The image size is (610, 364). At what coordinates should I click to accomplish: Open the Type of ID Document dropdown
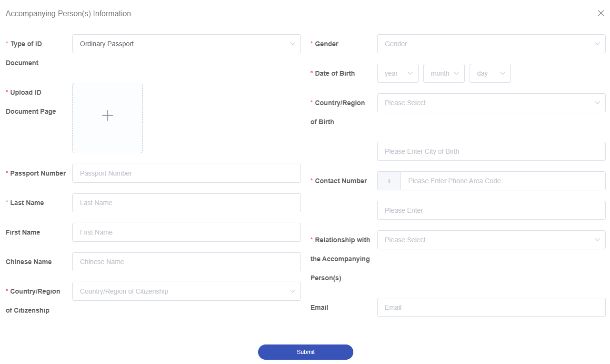pyautogui.click(x=186, y=44)
